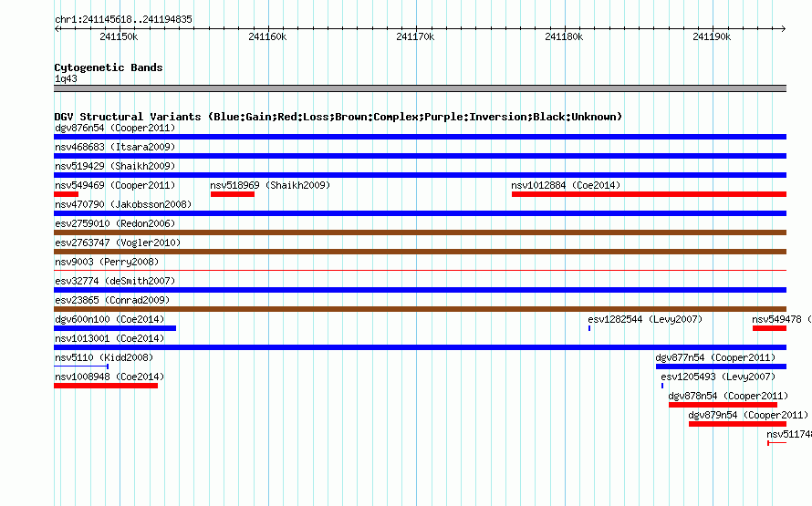Click brown complex bar under esv2759010
The height and width of the screenshot is (506, 812).
420,232
